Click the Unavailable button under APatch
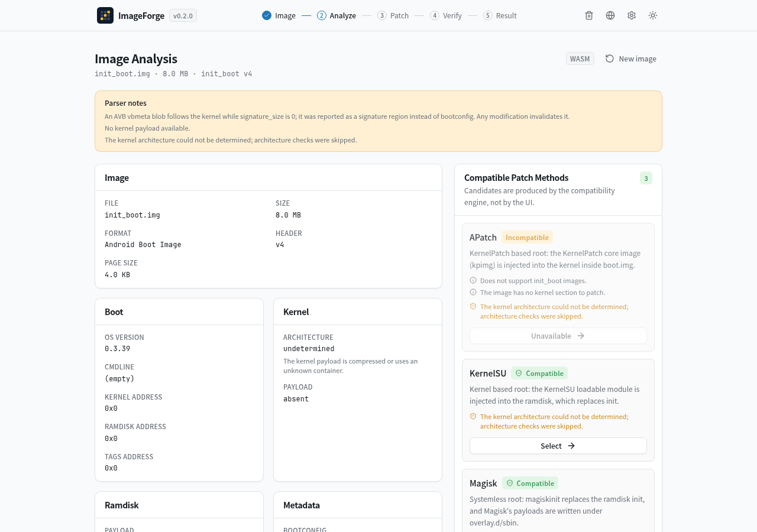Viewport: 757px width, 532px height. (558, 336)
